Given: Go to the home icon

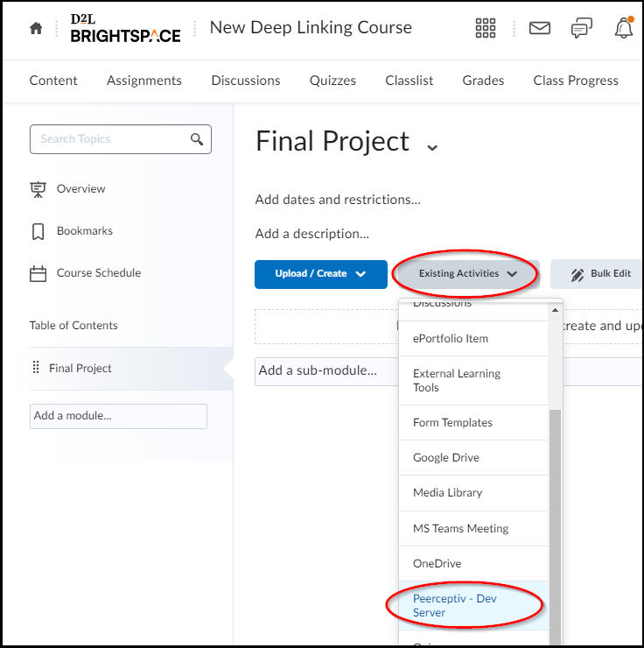Looking at the screenshot, I should coord(36,28).
